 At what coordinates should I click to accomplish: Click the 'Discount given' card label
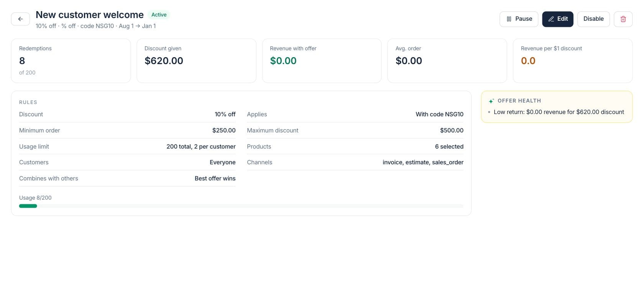tap(163, 48)
